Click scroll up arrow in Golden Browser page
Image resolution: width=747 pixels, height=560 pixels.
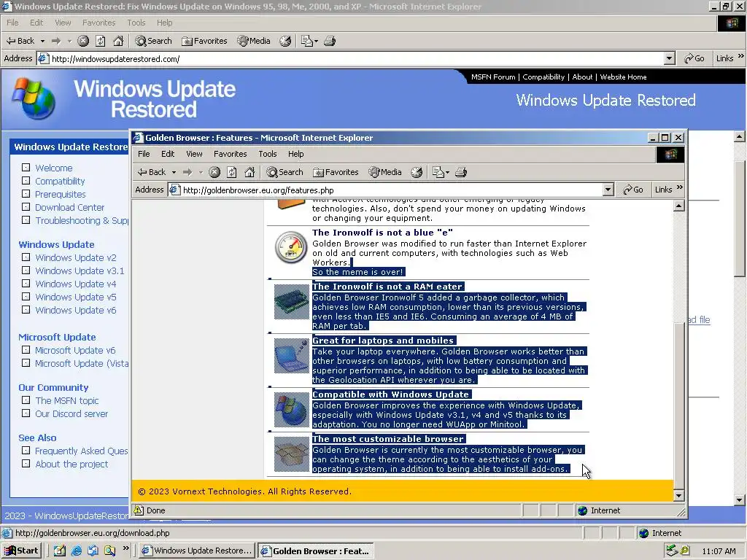679,206
